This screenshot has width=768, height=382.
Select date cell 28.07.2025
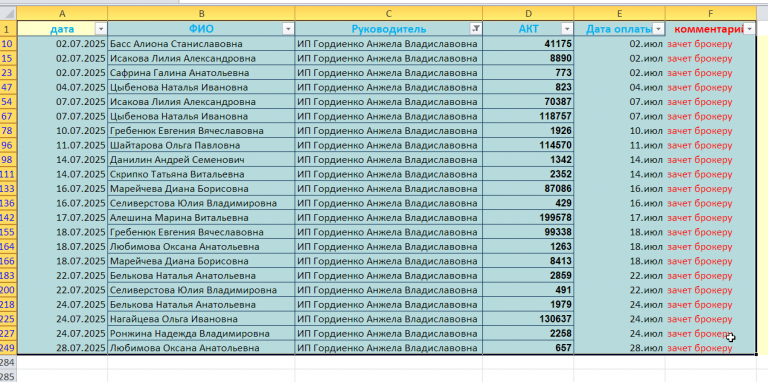62,348
